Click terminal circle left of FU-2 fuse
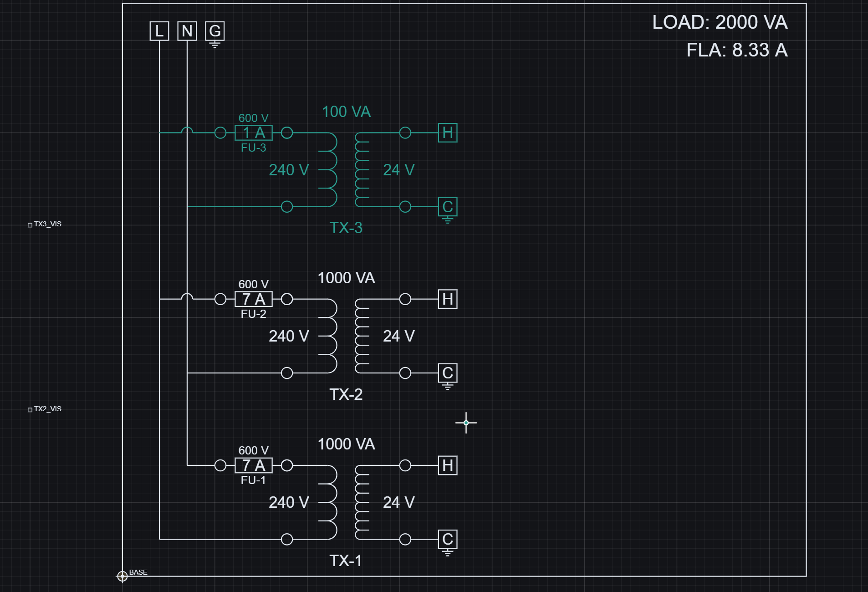This screenshot has height=592, width=868. point(220,299)
